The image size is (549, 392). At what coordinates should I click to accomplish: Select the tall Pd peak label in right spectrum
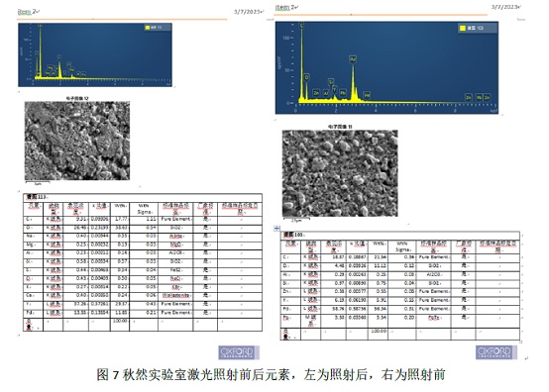353,59
